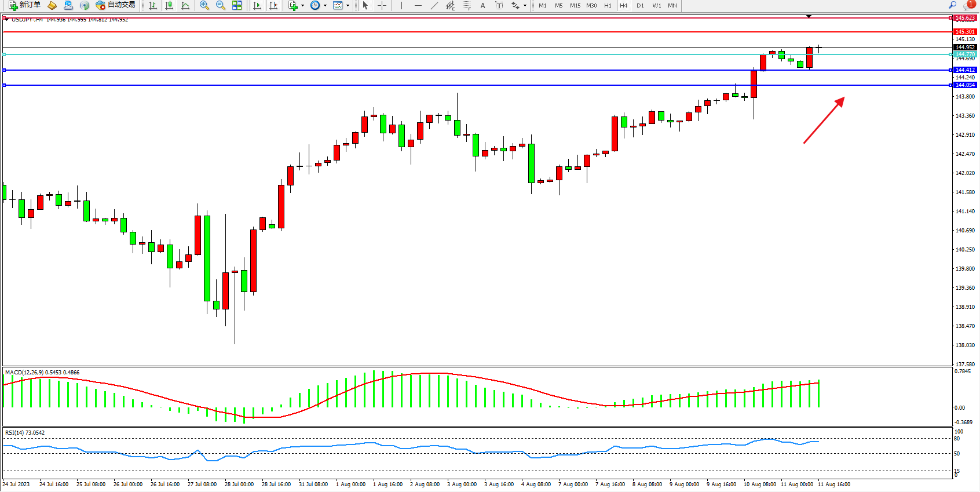Click the tile windows icon
980x492 pixels.
(237, 5)
